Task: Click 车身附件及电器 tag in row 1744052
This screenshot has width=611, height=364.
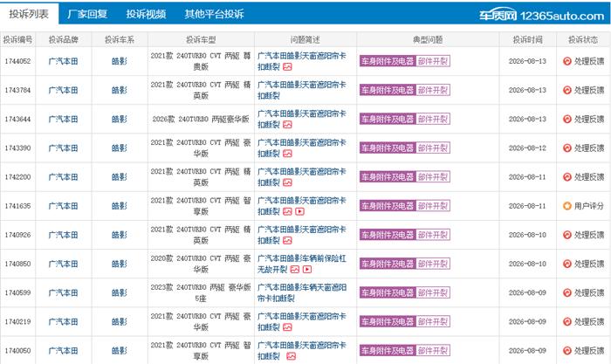Action: pyautogui.click(x=388, y=61)
